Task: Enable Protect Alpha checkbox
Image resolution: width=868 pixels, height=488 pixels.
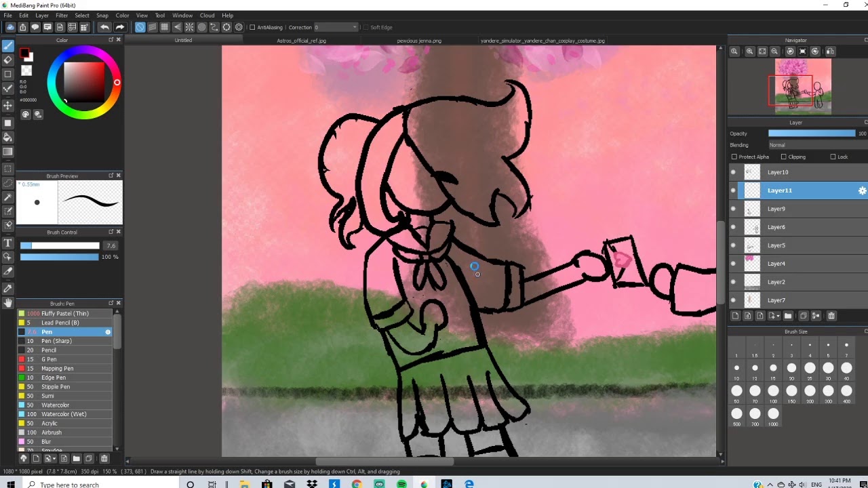Action: tap(734, 157)
